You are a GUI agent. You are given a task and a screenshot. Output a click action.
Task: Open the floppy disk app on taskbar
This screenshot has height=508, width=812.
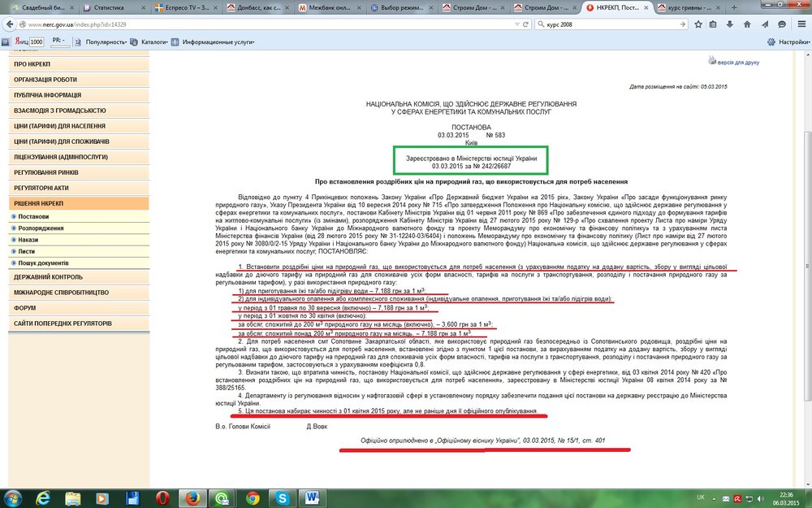pos(132,498)
